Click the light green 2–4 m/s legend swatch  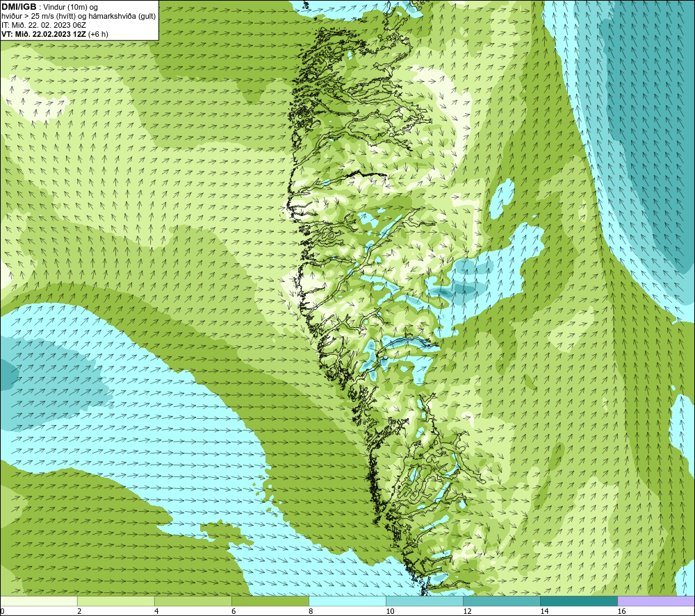(116, 601)
